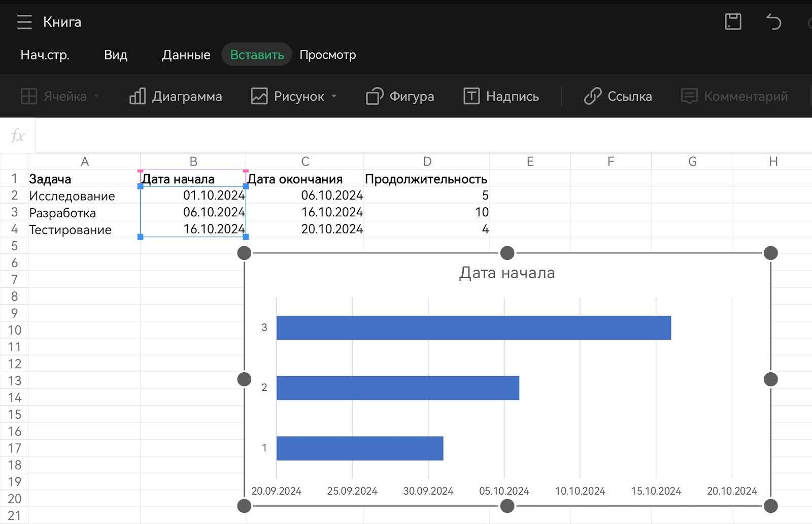Select cell with Продолжительность header

[426, 179]
